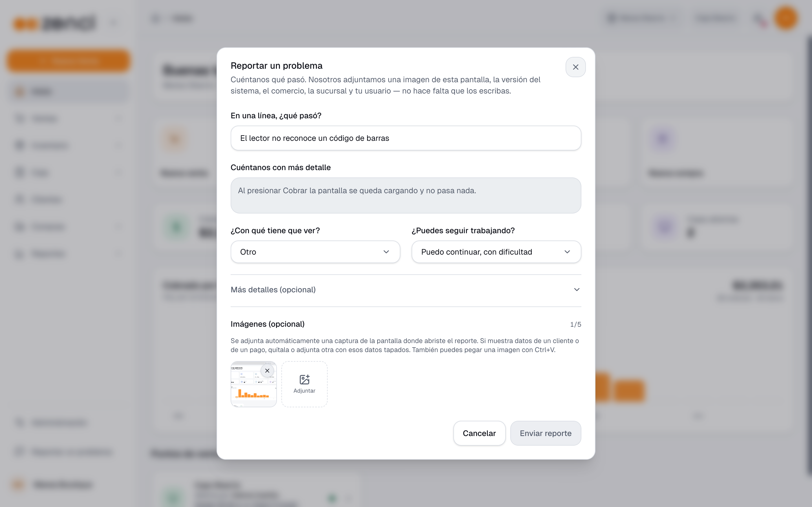Remove the attached screenshot thumbnail
The image size is (812, 507).
tap(267, 370)
